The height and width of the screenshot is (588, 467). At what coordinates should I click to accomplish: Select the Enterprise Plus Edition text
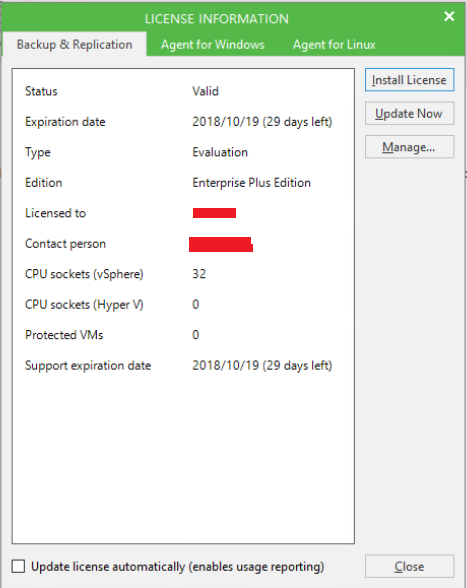pos(251,183)
